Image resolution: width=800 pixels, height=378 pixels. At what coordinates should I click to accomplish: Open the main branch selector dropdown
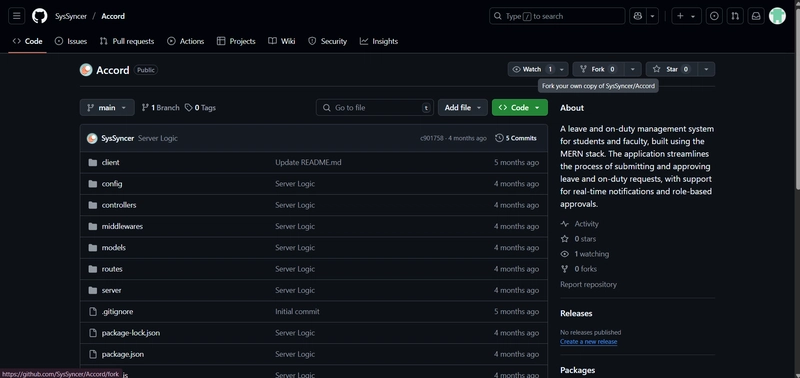pos(107,108)
